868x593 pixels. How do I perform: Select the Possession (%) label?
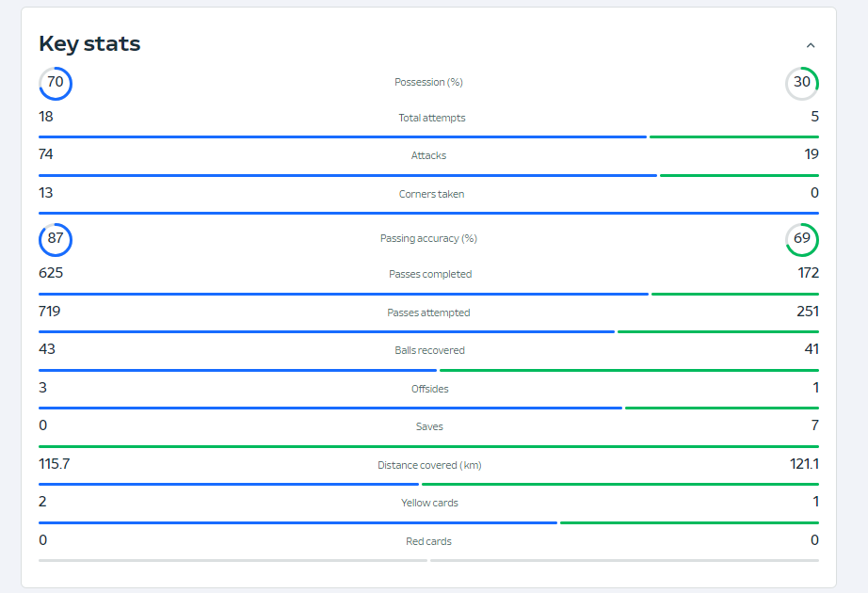click(x=428, y=82)
